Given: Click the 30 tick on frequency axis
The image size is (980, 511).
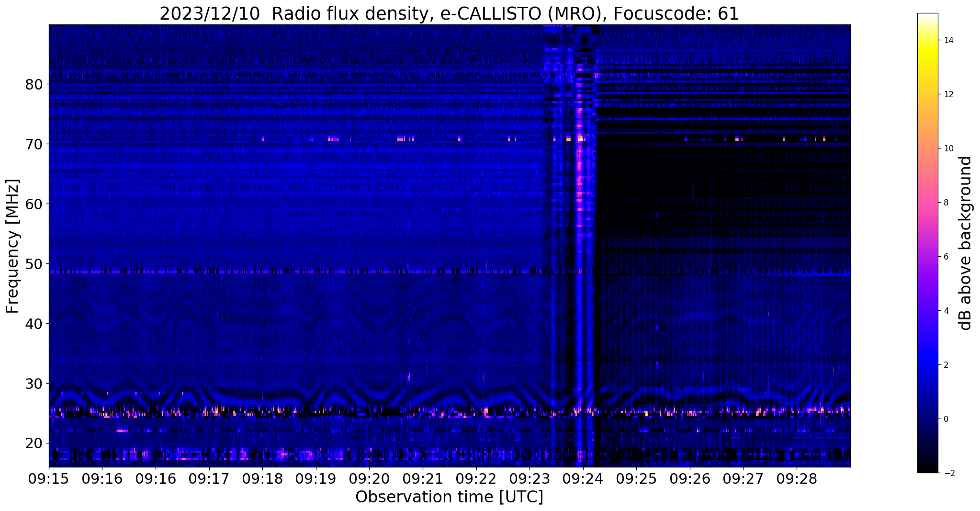Looking at the screenshot, I should (x=34, y=384).
